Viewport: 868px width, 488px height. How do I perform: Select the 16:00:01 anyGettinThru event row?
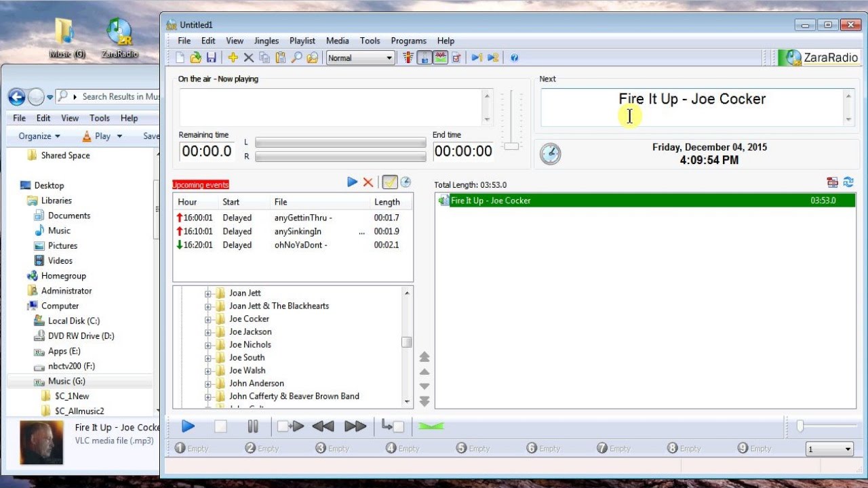[293, 218]
